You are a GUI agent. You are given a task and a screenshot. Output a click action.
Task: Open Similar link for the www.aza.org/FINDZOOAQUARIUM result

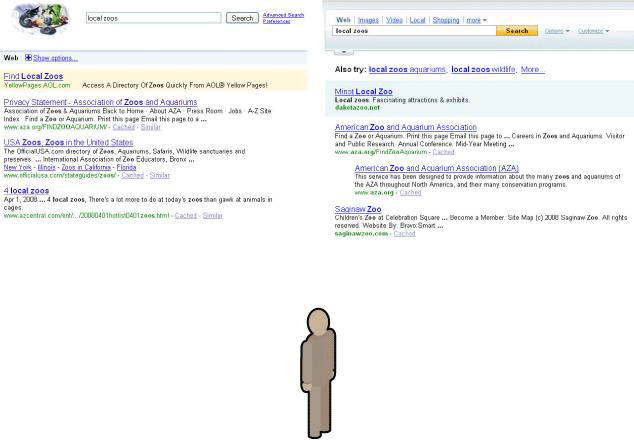coord(150,127)
